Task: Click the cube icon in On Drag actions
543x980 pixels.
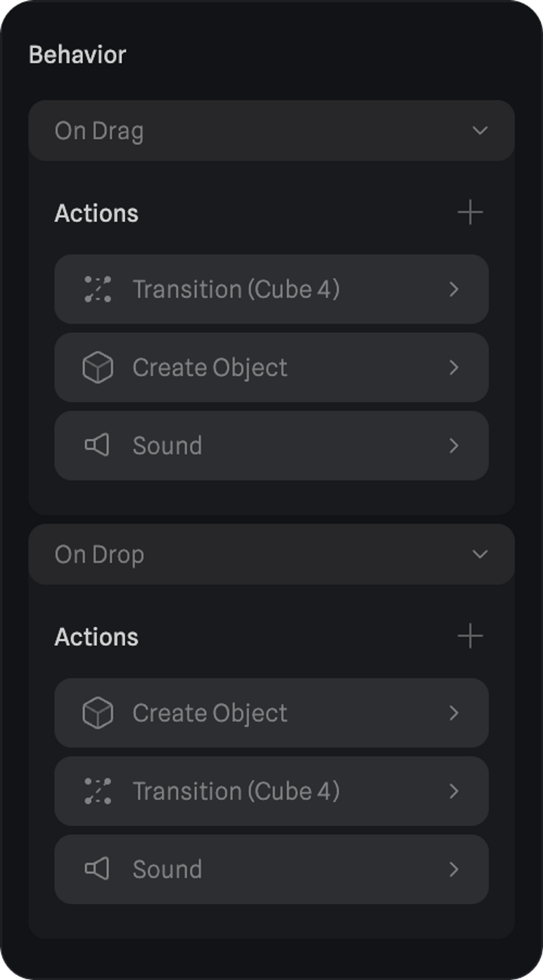Action: [x=98, y=367]
